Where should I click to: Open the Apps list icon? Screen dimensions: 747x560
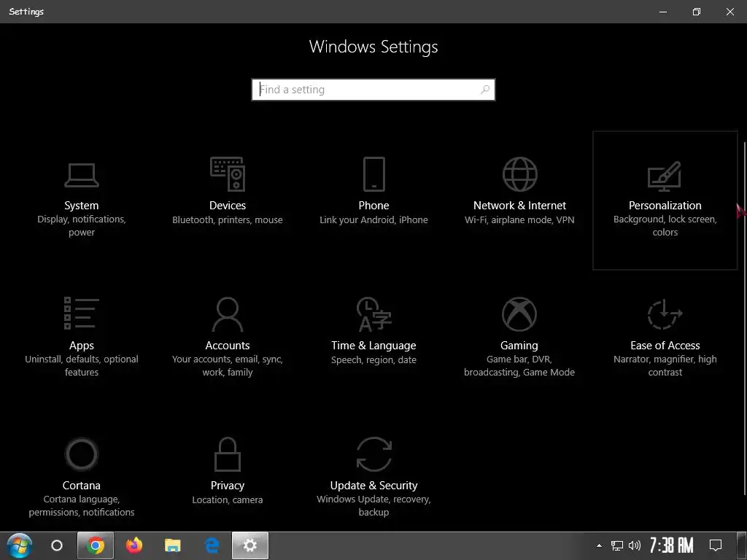[x=82, y=313]
